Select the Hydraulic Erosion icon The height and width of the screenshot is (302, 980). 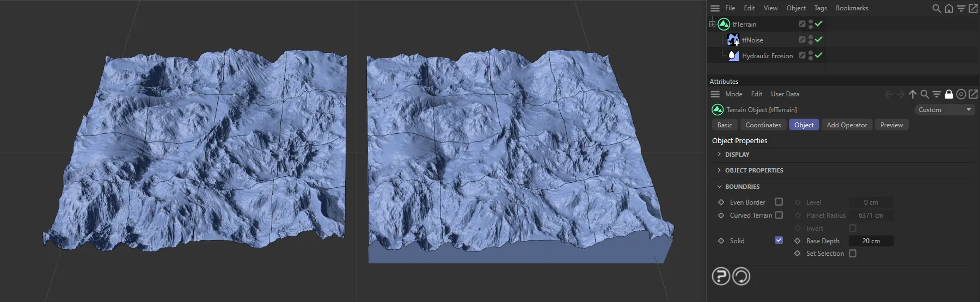733,56
